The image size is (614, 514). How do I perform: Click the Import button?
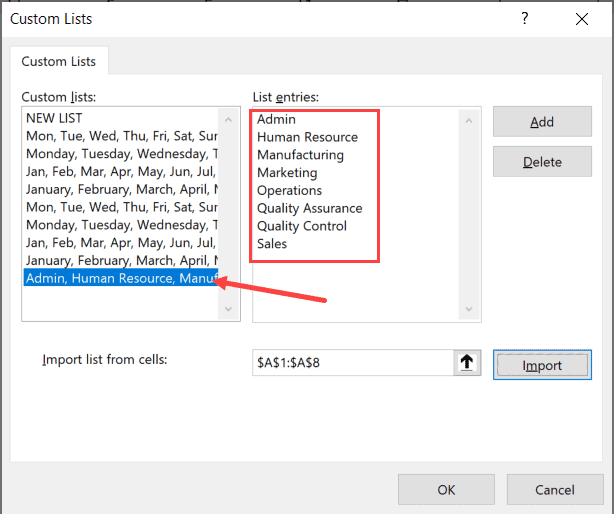[542, 365]
